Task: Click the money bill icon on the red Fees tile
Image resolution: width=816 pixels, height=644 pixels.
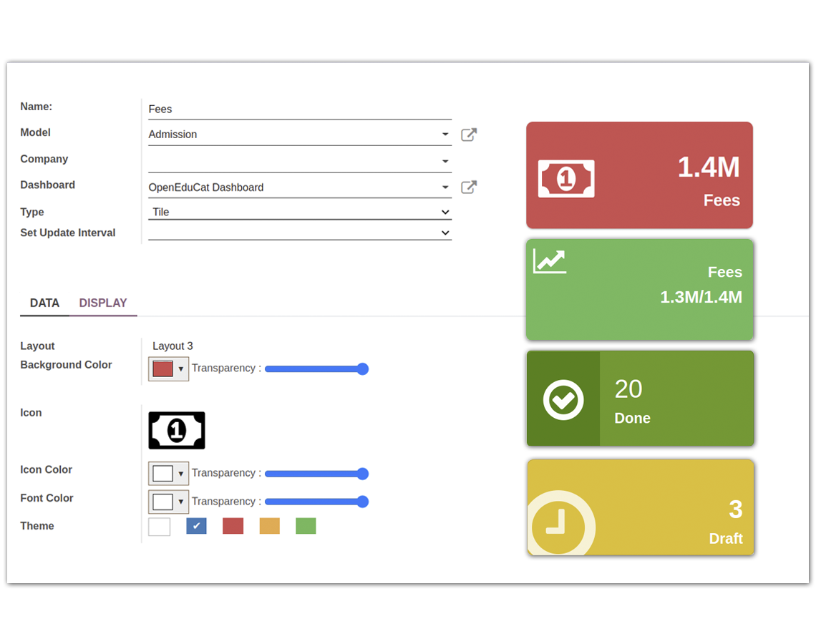Action: coord(566,180)
